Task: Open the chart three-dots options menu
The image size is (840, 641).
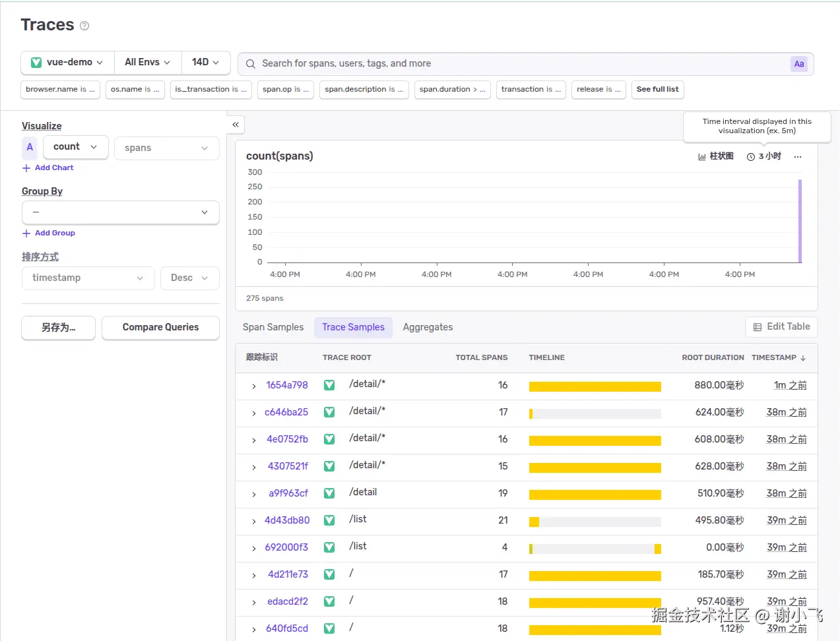Action: [798, 157]
